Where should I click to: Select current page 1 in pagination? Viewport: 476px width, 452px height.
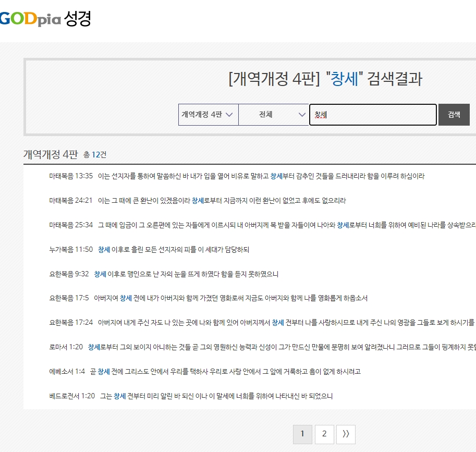point(302,434)
